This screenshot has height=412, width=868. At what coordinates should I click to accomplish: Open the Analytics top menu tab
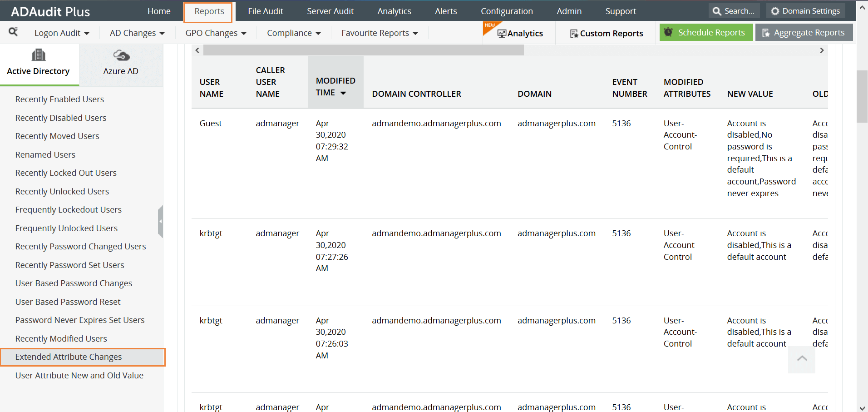point(394,11)
